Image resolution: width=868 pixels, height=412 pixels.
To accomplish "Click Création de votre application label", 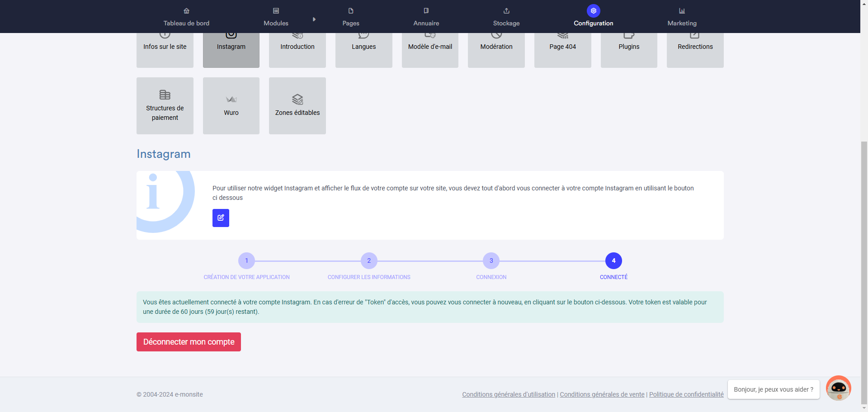I will 246,277.
